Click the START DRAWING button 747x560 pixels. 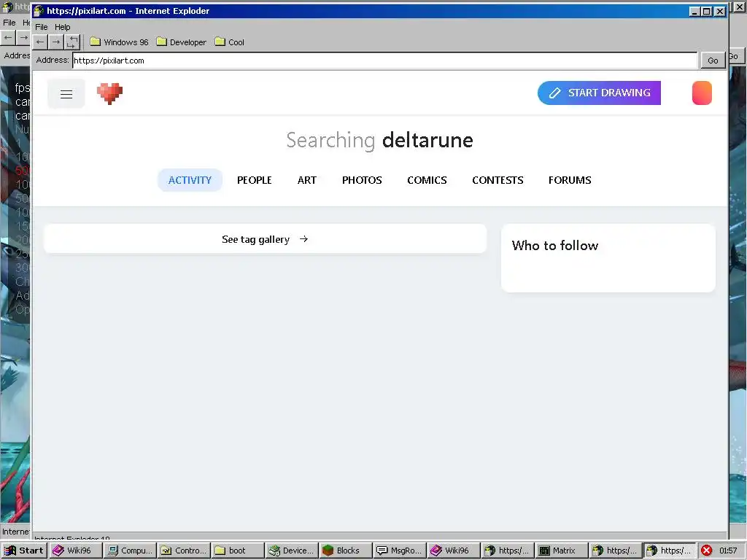(599, 93)
